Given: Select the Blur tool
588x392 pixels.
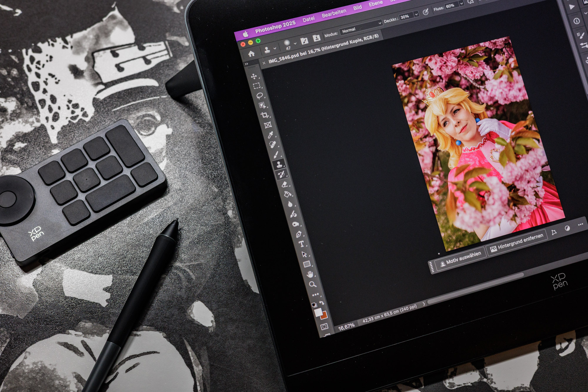Looking at the screenshot, I should 290,204.
